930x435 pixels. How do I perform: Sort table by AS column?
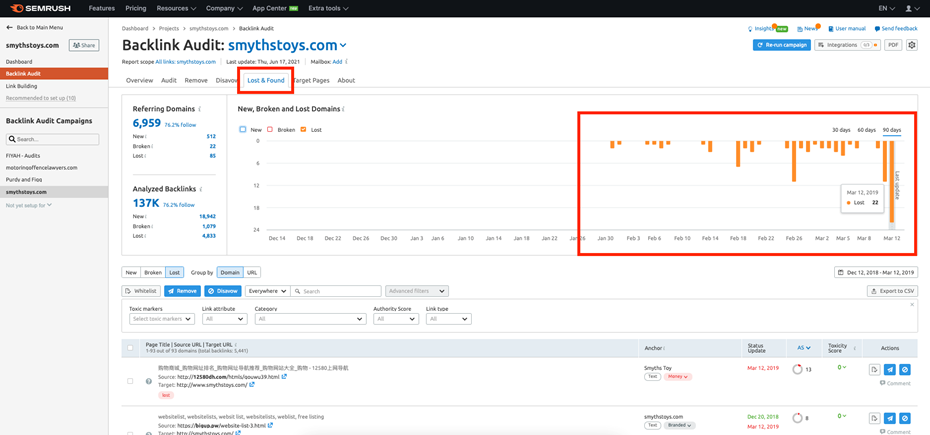pos(802,348)
